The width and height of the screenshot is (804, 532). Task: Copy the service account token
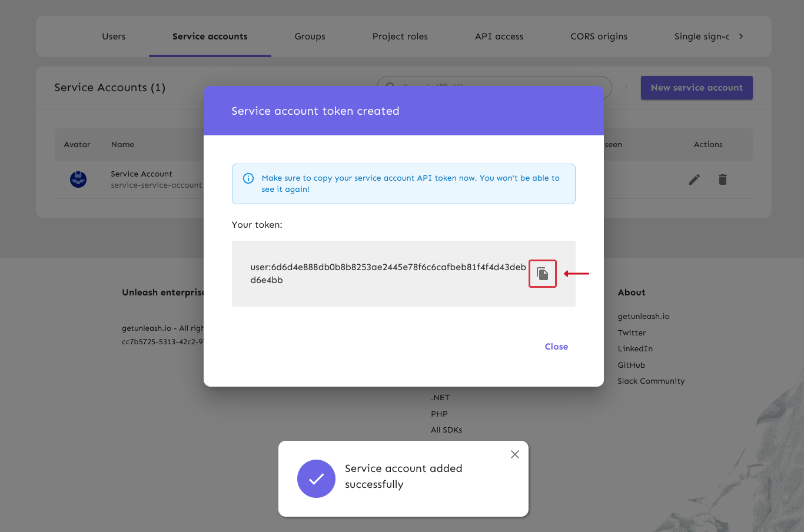click(543, 274)
